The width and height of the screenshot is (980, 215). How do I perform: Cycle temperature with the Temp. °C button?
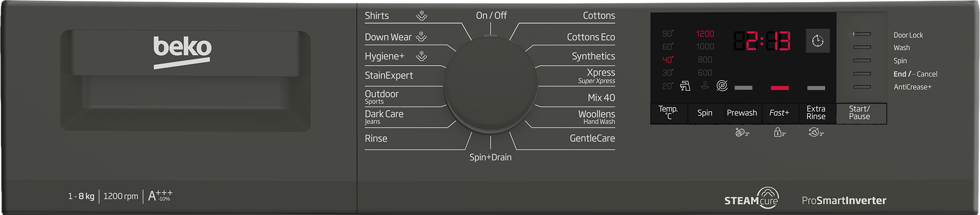point(668,113)
